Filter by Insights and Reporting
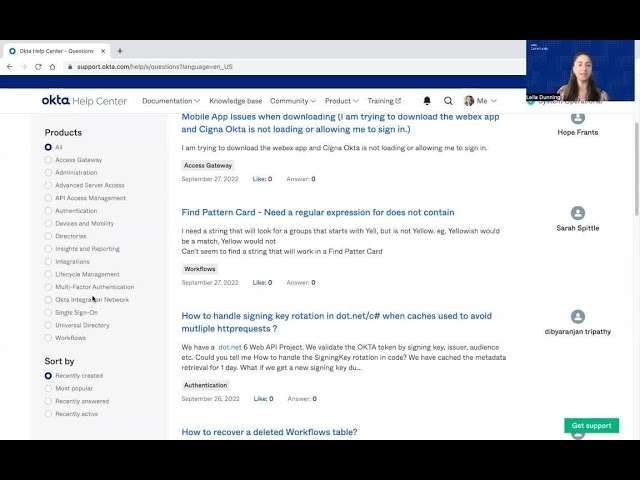 pos(48,249)
